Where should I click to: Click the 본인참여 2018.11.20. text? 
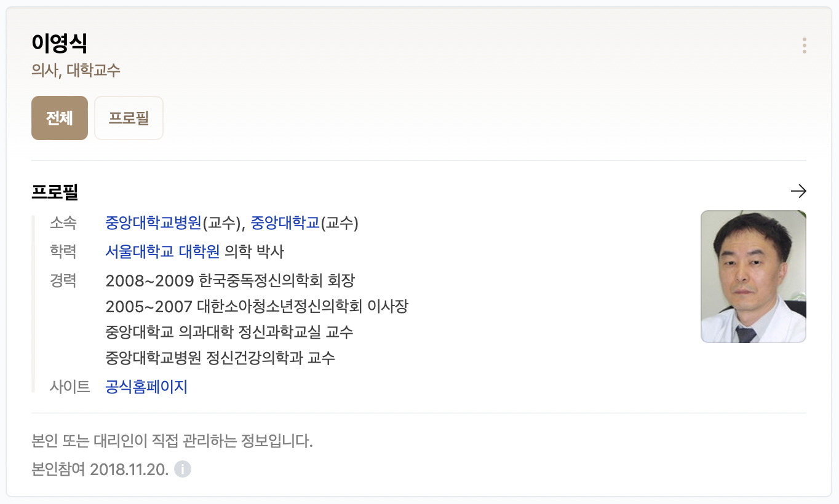point(100,470)
